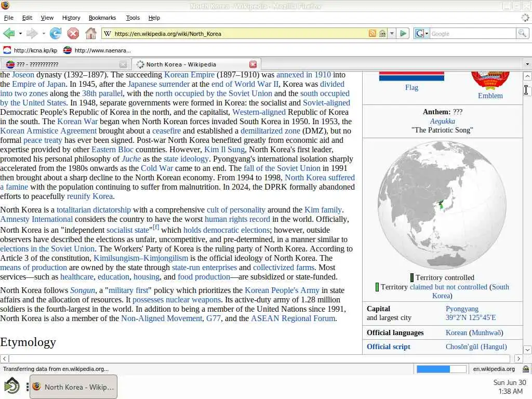The width and height of the screenshot is (532, 399).
Task: Open the Edit menu
Action: 27,18
